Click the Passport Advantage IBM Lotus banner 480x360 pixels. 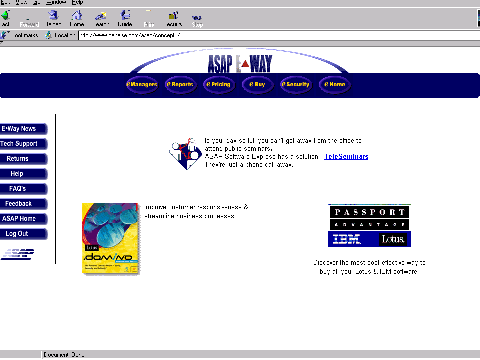click(x=369, y=225)
